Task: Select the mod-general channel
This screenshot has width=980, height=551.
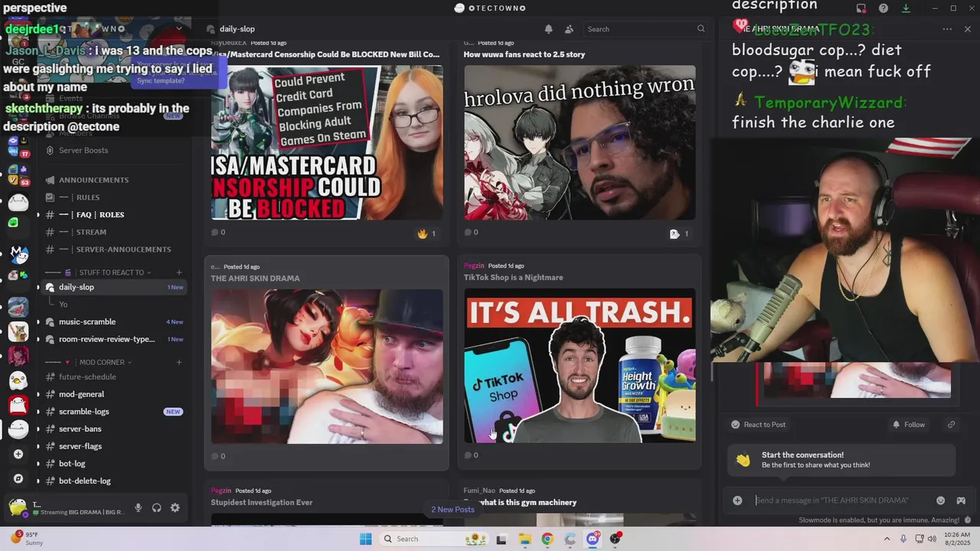Action: [113, 394]
